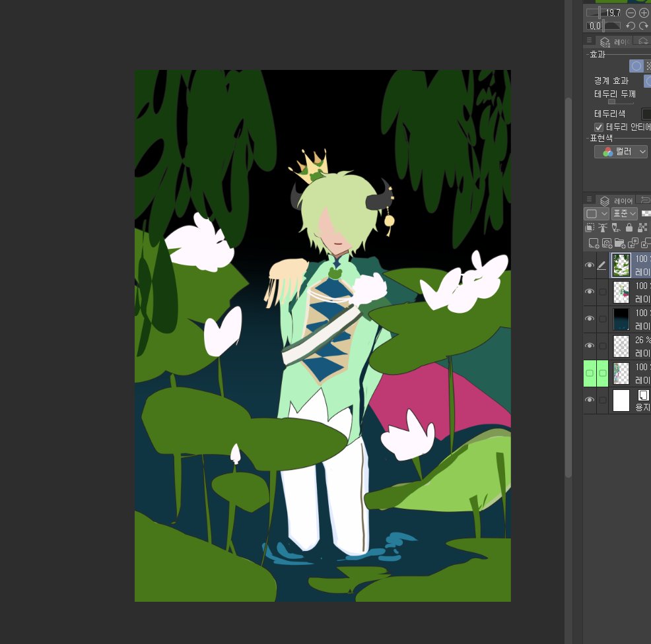
Task: Select the dark gradient layer thumbnail
Action: pyautogui.click(x=621, y=319)
